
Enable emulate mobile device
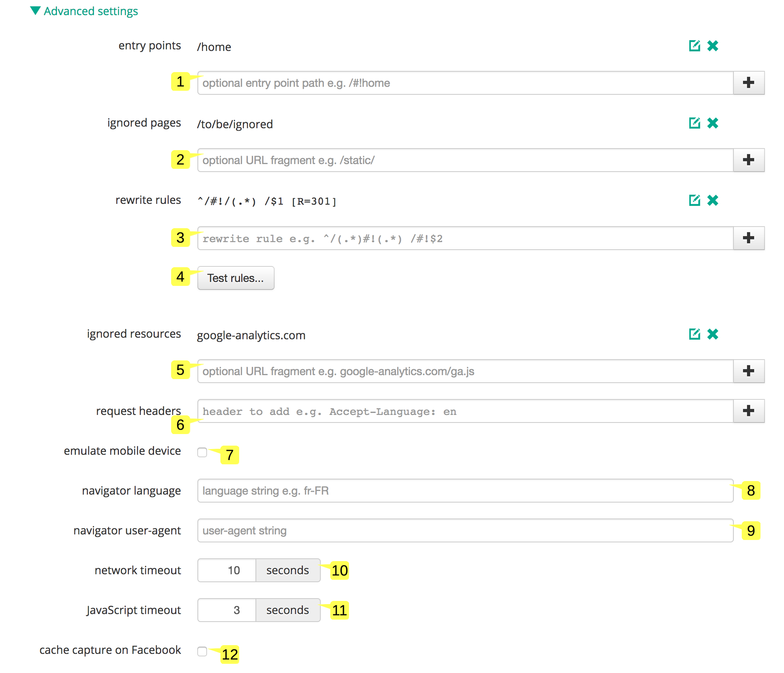point(202,452)
